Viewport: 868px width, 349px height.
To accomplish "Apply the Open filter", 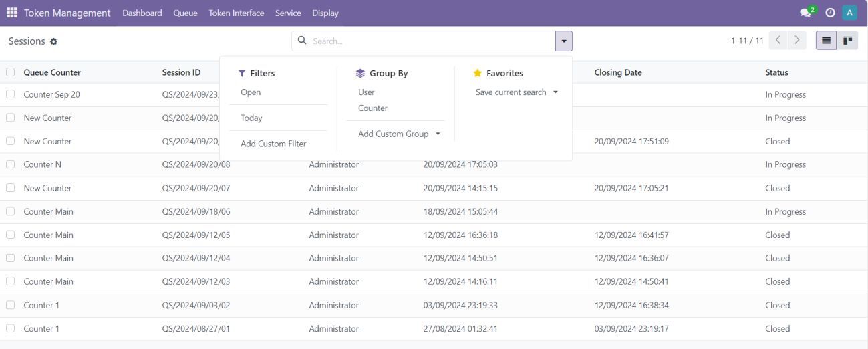I will 251,92.
